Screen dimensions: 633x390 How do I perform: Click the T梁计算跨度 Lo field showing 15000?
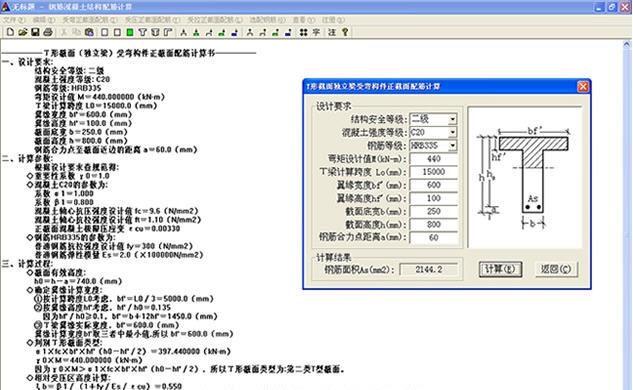(434, 172)
